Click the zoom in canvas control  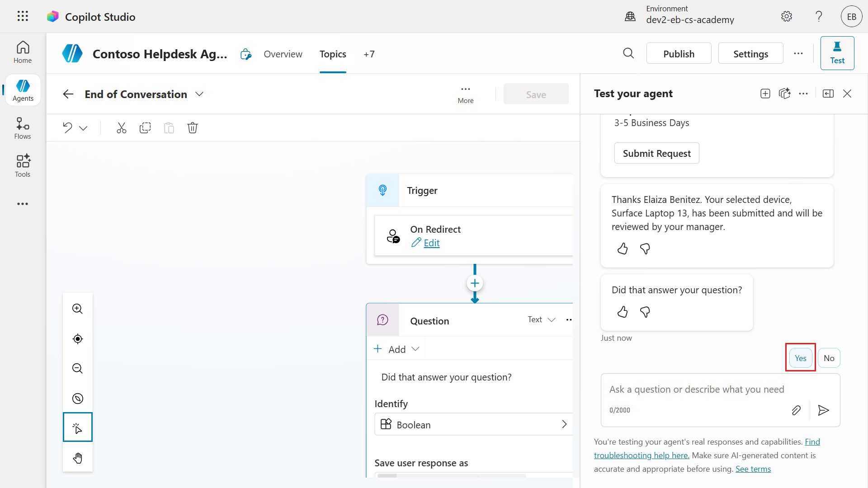[78, 309]
